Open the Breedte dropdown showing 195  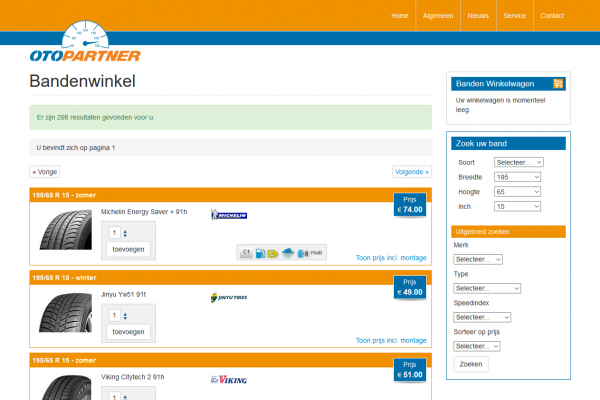click(x=517, y=177)
